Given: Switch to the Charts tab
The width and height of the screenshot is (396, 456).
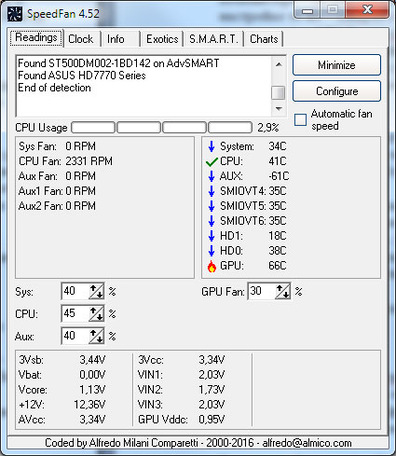Looking at the screenshot, I should pos(264,39).
